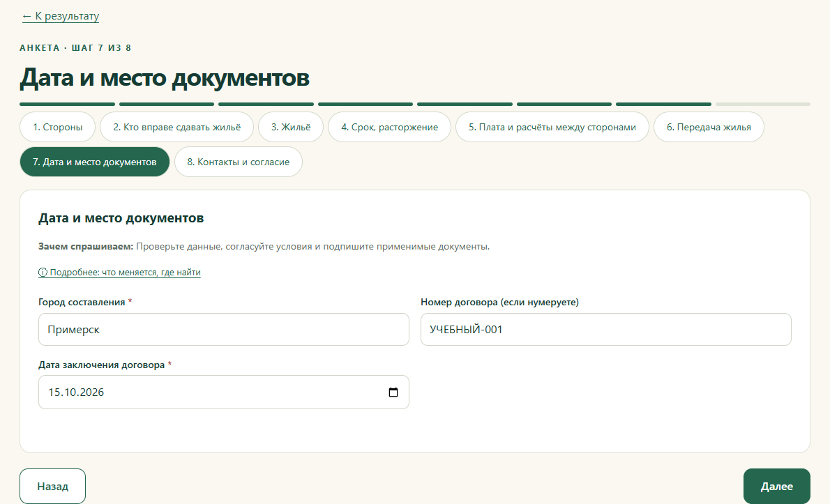Open step tab '2. Кто вправе сдавать жильё'
Screen dimensions: 830x504
[176, 127]
